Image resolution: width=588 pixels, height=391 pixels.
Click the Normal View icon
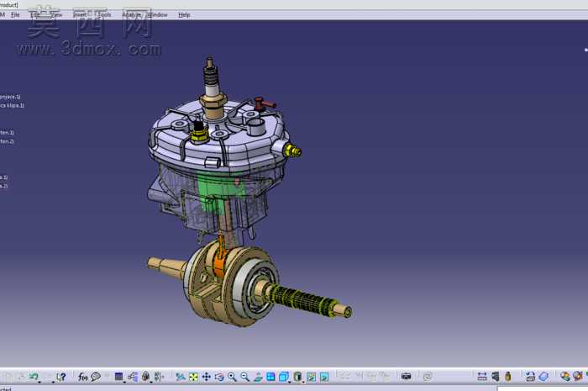tap(258, 377)
